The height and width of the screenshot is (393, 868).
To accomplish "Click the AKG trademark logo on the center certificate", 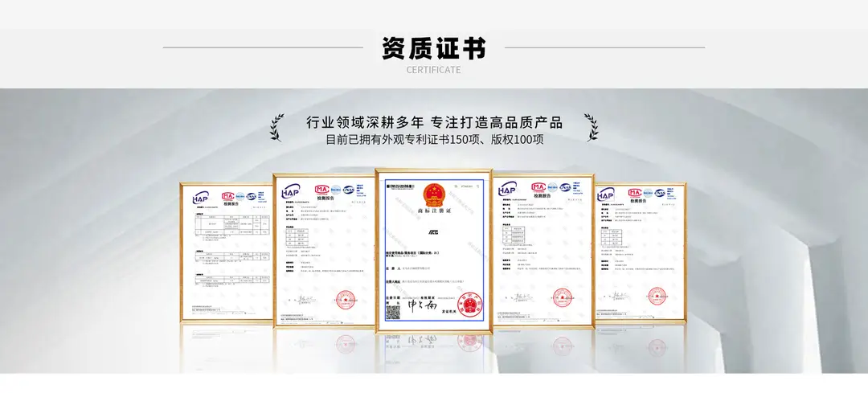I will [433, 232].
